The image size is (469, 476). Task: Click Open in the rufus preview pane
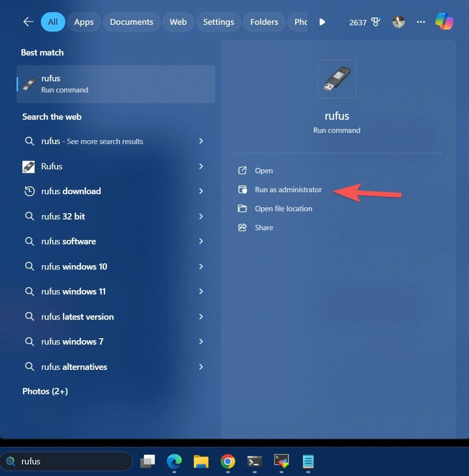pyautogui.click(x=263, y=171)
